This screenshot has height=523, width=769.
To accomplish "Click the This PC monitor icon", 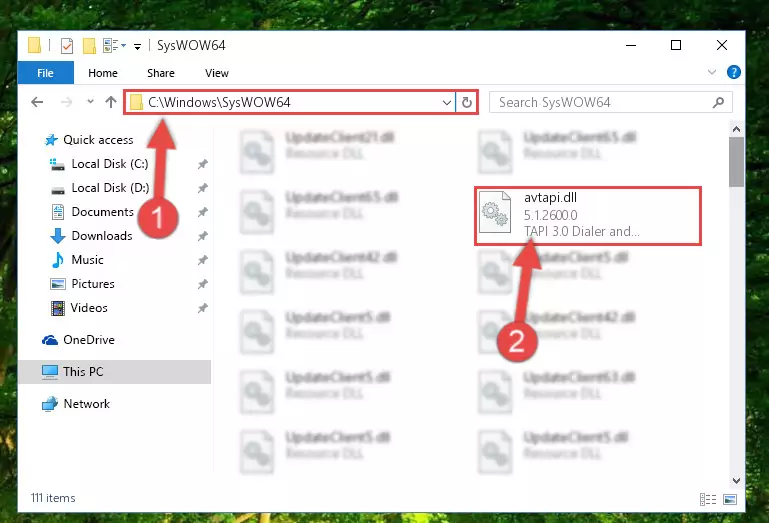I will pos(50,372).
